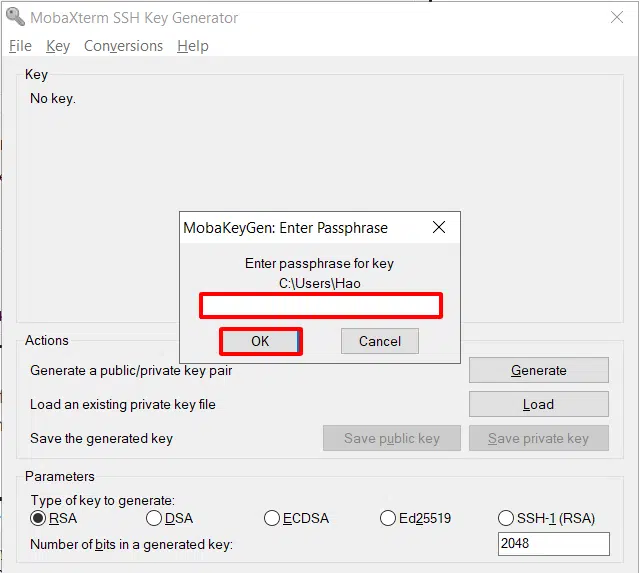Screen dimensions: 640x573
Task: Open the Conversions menu
Action: pos(123,46)
